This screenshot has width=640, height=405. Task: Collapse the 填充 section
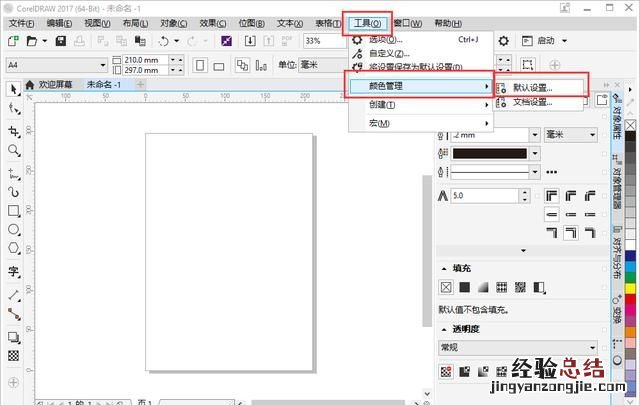pyautogui.click(x=444, y=269)
